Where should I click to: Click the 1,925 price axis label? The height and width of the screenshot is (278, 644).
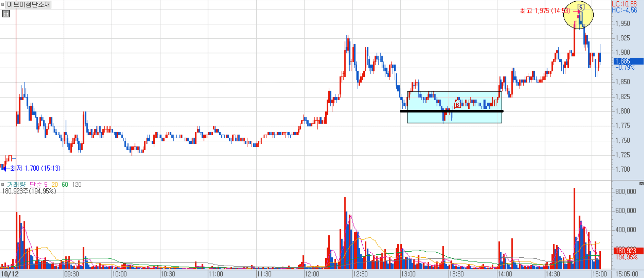click(623, 38)
